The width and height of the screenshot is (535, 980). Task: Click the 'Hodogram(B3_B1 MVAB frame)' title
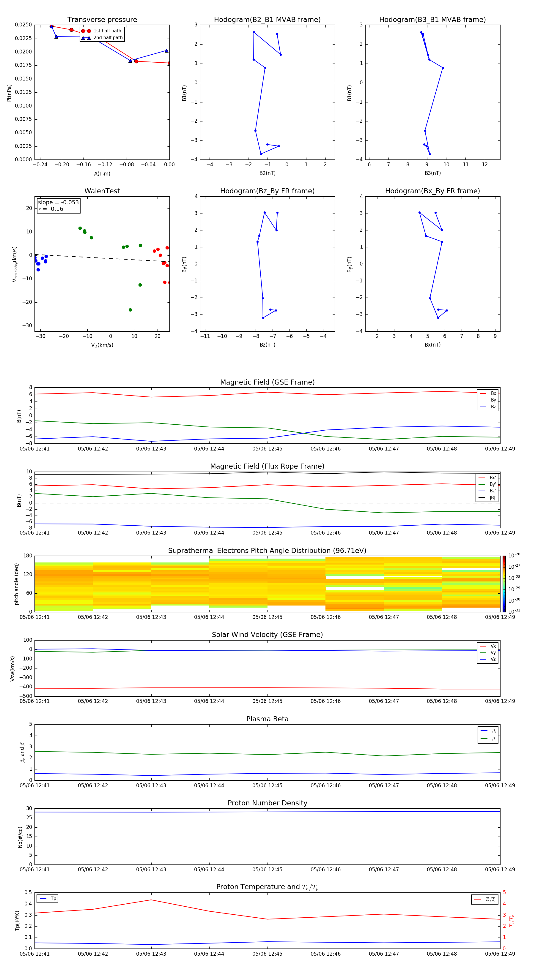[x=432, y=20]
